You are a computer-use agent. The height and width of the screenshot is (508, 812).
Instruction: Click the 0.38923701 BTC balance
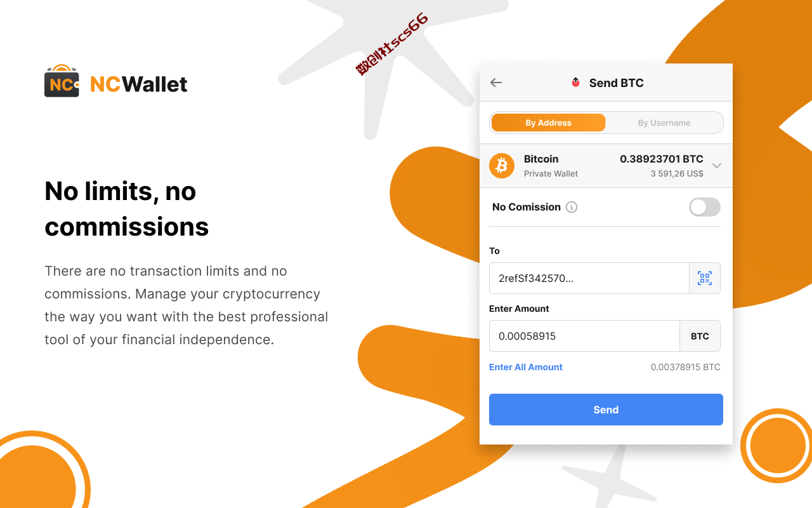point(662,159)
